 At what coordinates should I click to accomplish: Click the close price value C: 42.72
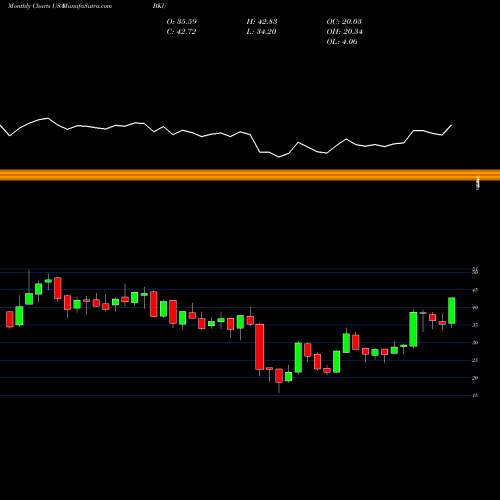pos(181,32)
